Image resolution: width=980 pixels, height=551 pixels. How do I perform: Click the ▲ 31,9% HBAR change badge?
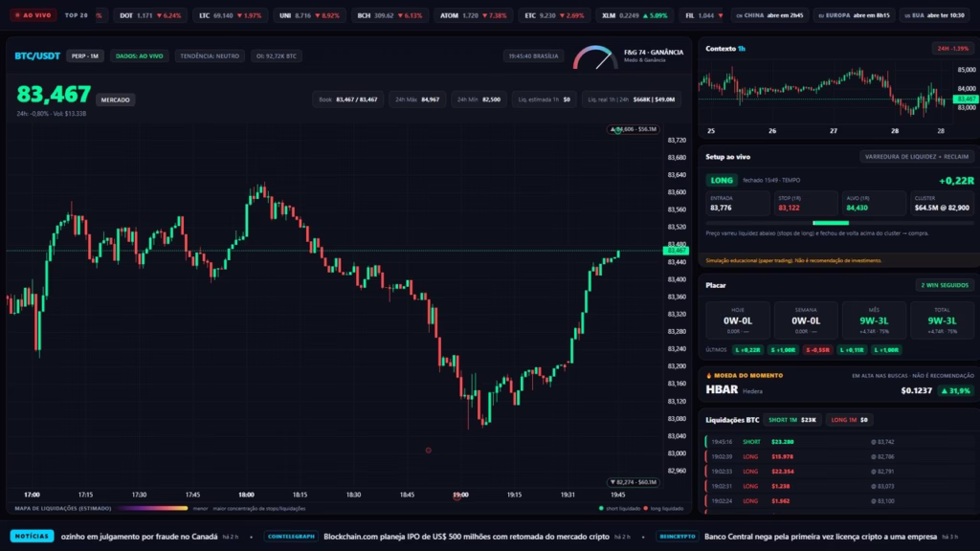tap(956, 390)
